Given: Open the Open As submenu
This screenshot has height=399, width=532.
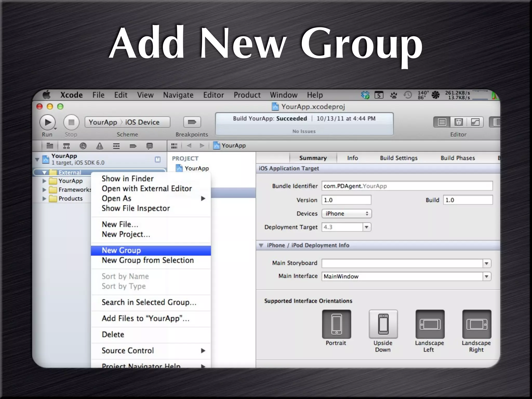Looking at the screenshot, I should point(151,198).
